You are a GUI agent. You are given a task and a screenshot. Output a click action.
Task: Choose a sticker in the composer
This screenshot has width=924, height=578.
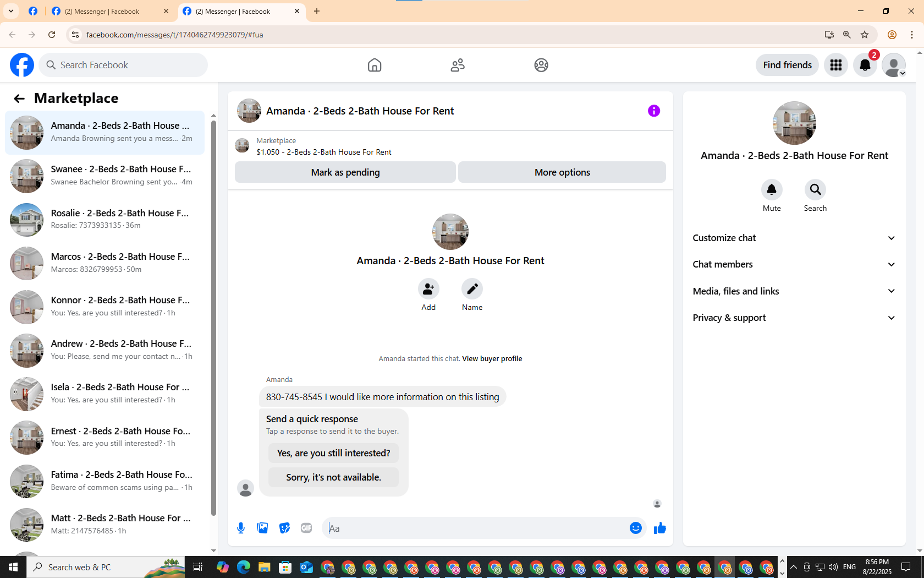coord(284,528)
